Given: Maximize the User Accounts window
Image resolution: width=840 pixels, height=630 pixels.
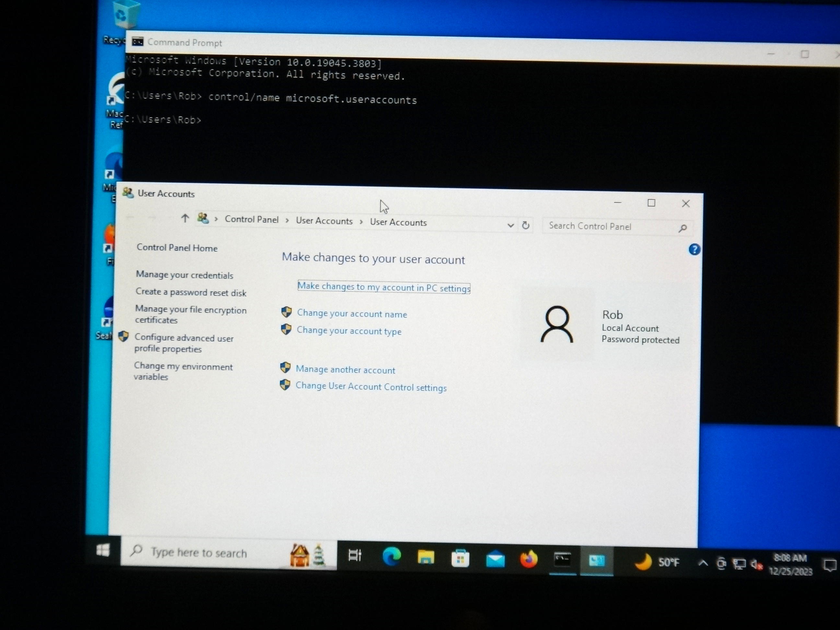Looking at the screenshot, I should pos(651,203).
